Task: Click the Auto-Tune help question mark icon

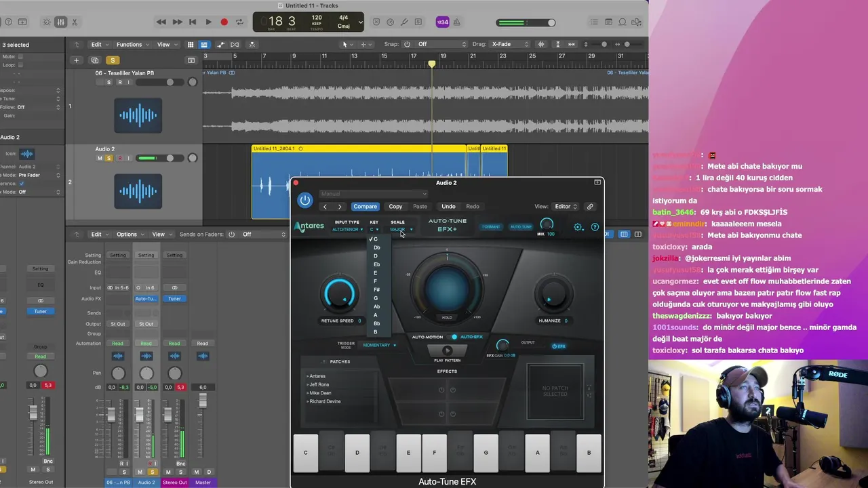Action: (x=595, y=227)
